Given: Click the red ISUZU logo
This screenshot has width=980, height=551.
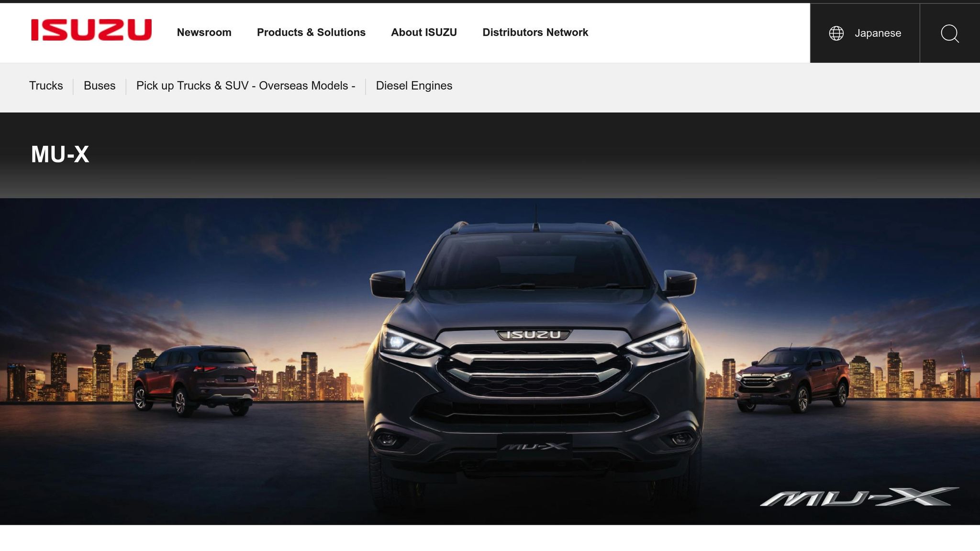Looking at the screenshot, I should coord(91,30).
